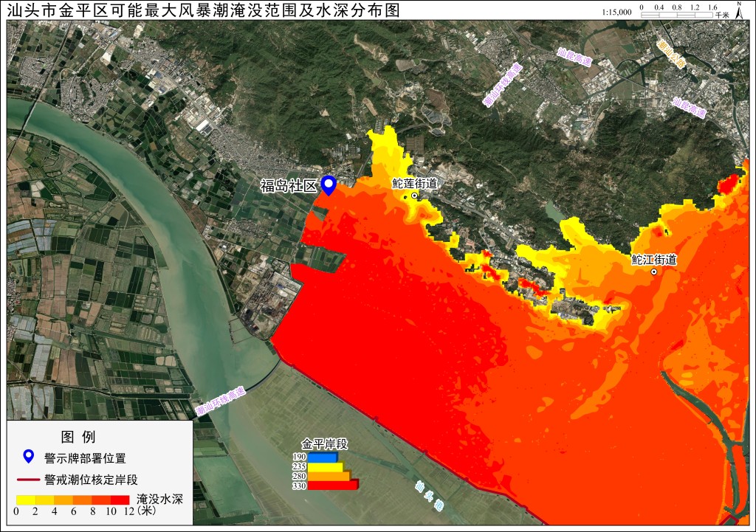Viewport: 756px width, 532px height.
Task: Click the red bar labeled 330
Action: click(333, 486)
